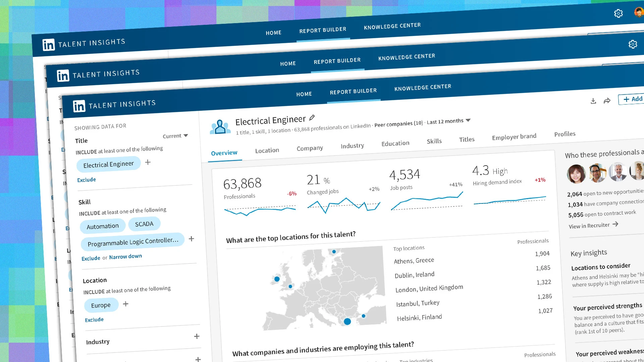Viewport: 644px width, 362px height.
Task: Add another title with the plus icon
Action: click(148, 163)
